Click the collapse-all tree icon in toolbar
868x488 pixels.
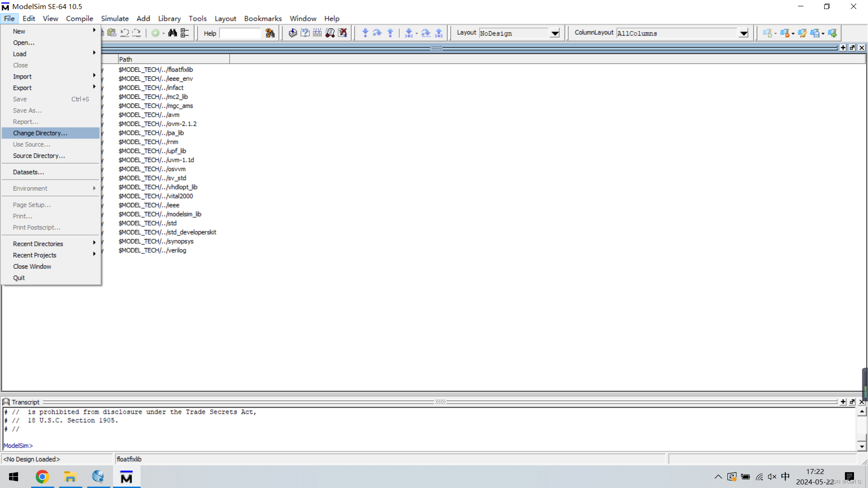(x=184, y=33)
